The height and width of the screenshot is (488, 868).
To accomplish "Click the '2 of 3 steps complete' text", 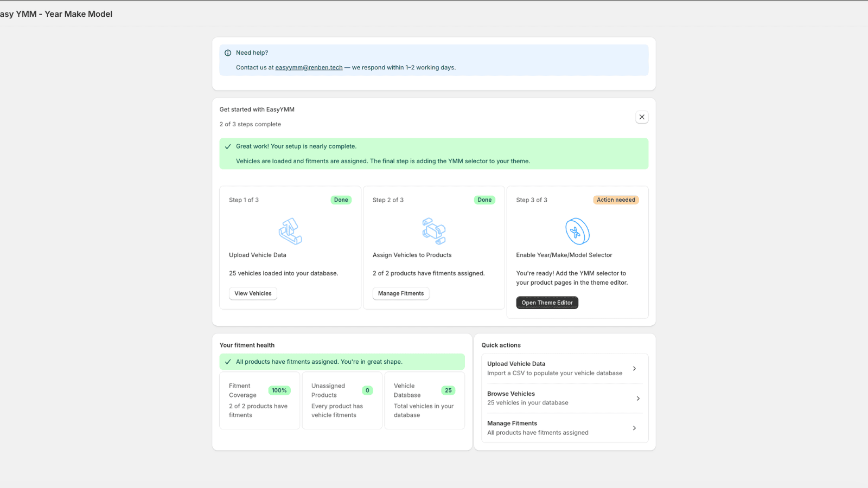I will 250,124.
